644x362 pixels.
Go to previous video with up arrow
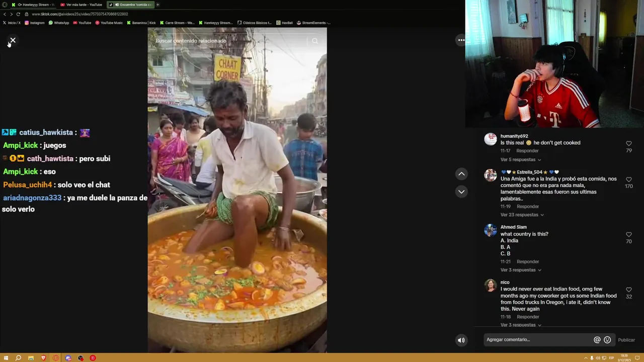click(x=461, y=174)
